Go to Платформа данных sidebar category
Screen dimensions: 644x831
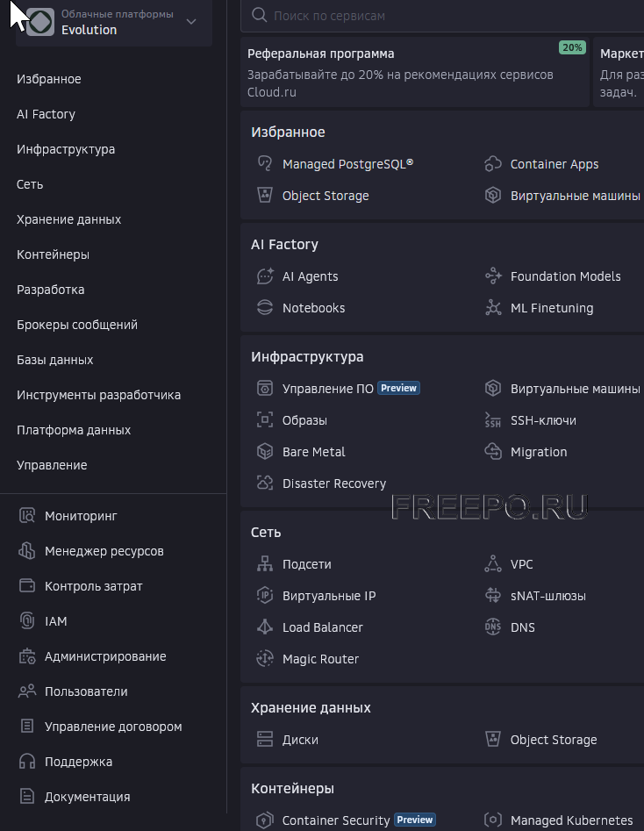tap(74, 430)
